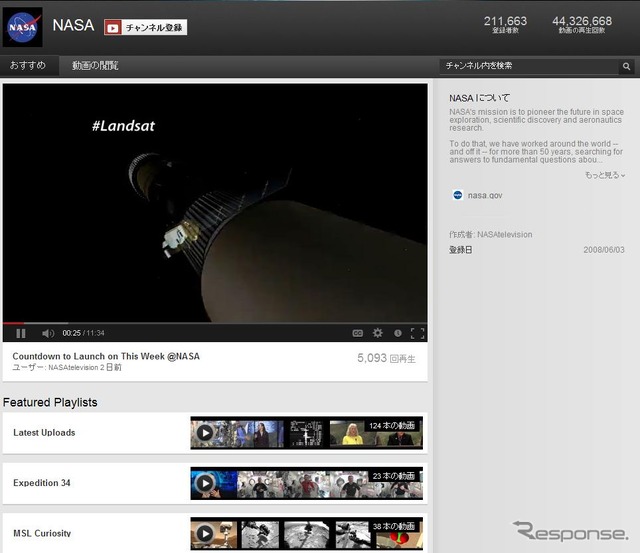Open the creator NASAtelevision link

[504, 235]
